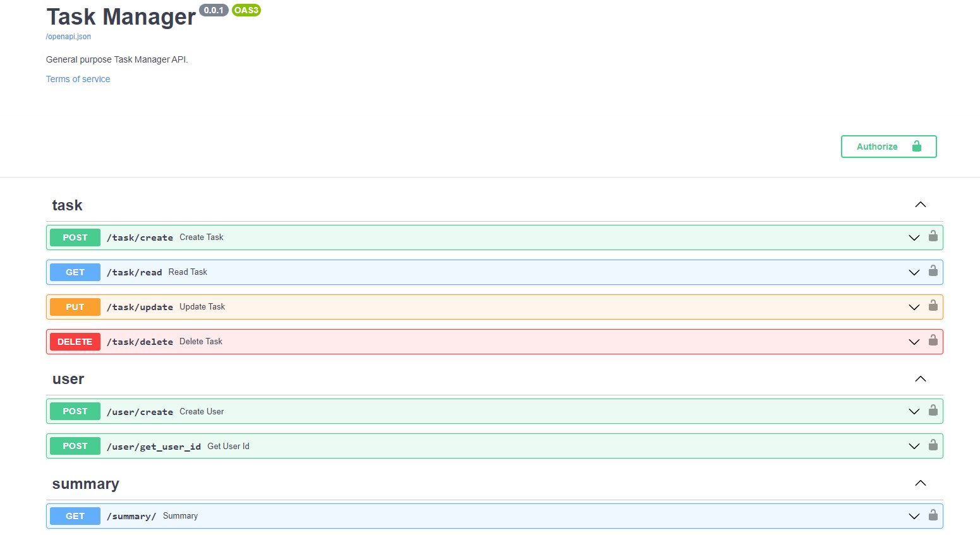Click the Task Manager title
Viewport: 980px width, 535px height.
pyautogui.click(x=121, y=17)
